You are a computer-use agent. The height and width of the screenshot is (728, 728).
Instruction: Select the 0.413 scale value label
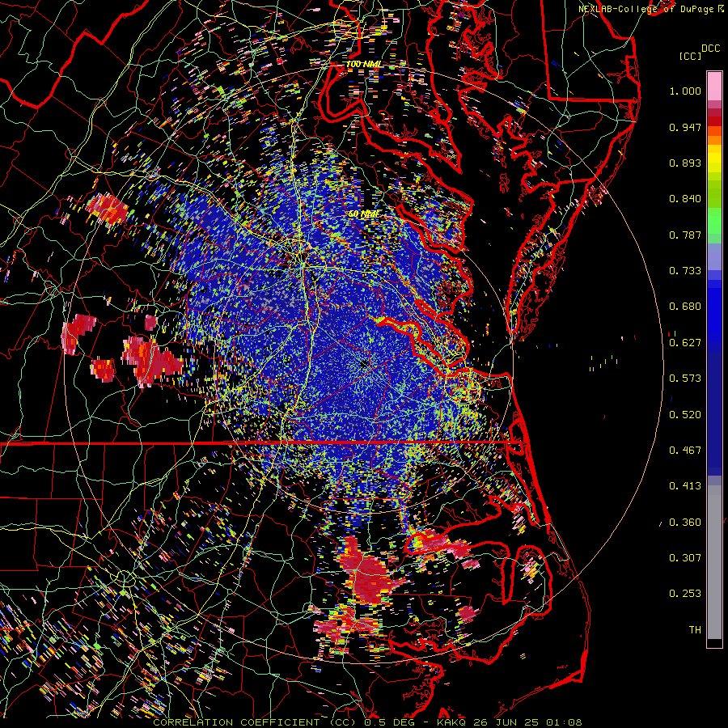[x=685, y=486]
